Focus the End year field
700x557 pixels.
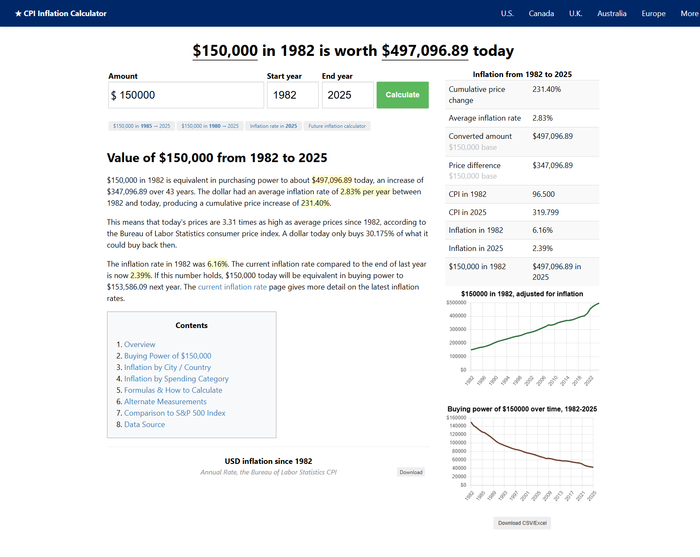346,95
